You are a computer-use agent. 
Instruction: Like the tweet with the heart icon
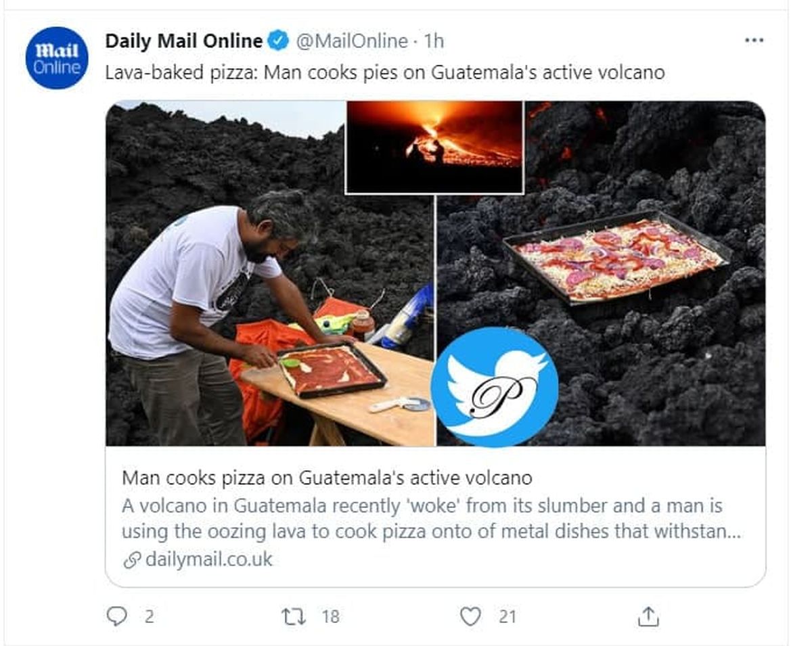(470, 616)
